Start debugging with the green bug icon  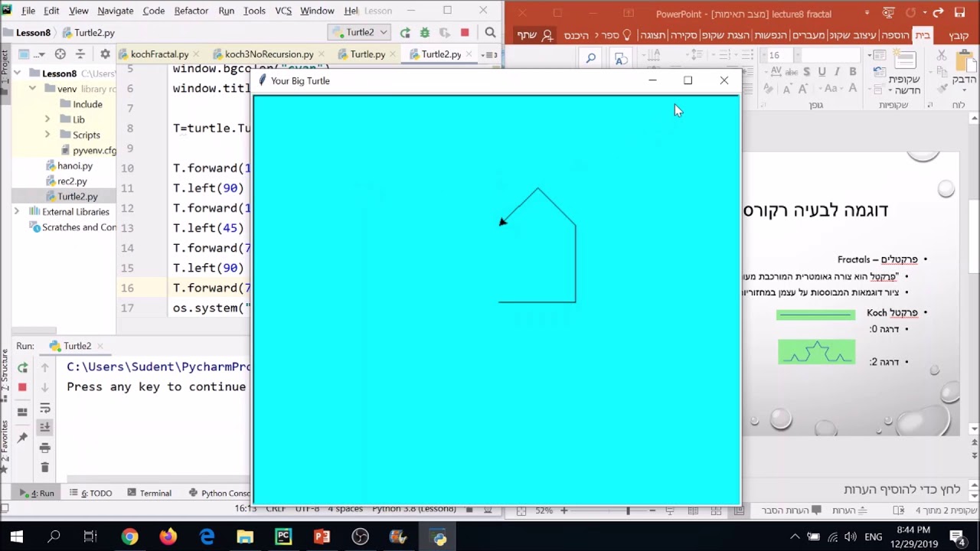click(x=425, y=32)
